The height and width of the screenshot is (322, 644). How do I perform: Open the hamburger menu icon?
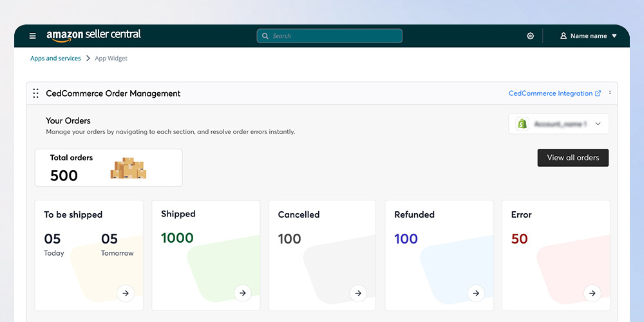(x=32, y=36)
